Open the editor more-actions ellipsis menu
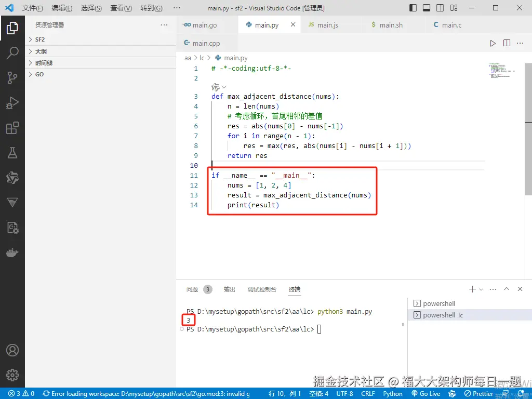Screen dimensions: 532x399 pyautogui.click(x=520, y=43)
